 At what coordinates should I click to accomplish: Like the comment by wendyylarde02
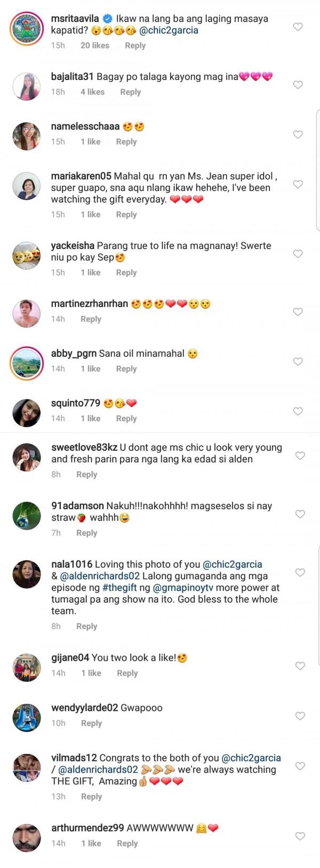(300, 716)
